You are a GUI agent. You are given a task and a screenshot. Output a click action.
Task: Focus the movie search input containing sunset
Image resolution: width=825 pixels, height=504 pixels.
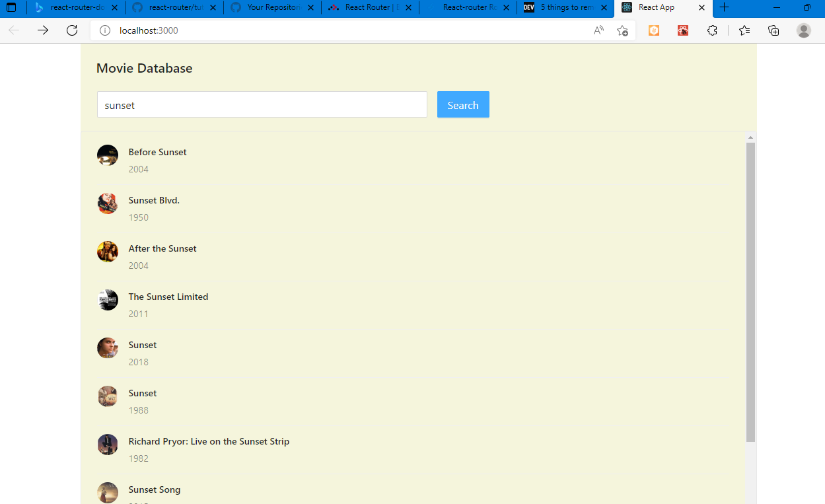(262, 104)
